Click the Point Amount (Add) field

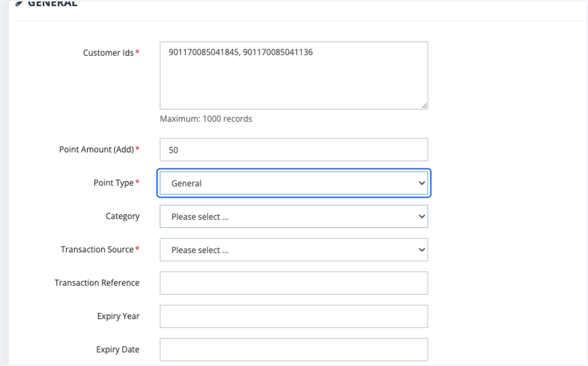tap(294, 150)
